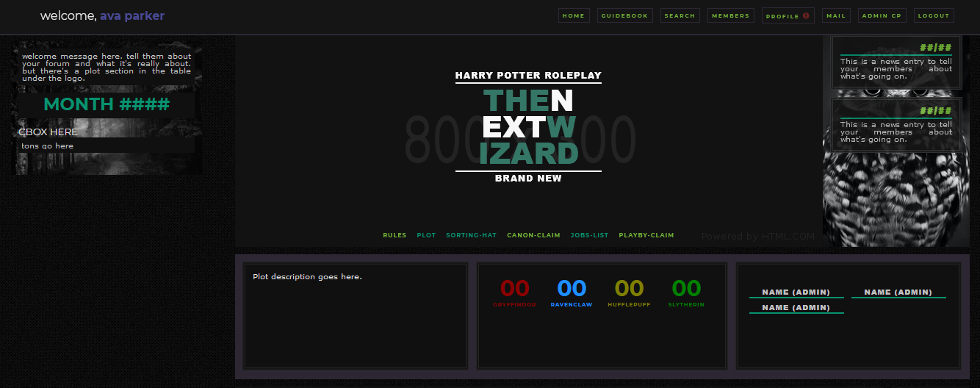Screen dimensions: 980x388
Task: Click the red alert icon beside Profile
Action: click(x=806, y=15)
